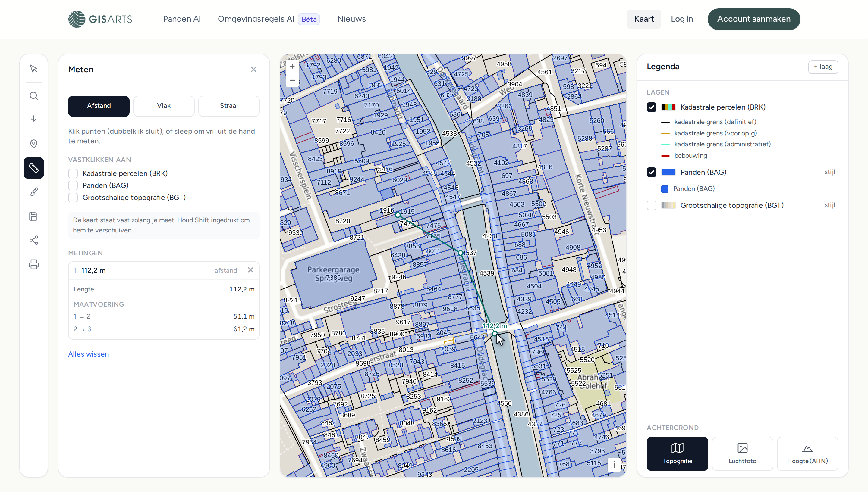Open stijl for Grootschalige topografie (BGT) layer
The height and width of the screenshot is (492, 868).
[829, 205]
